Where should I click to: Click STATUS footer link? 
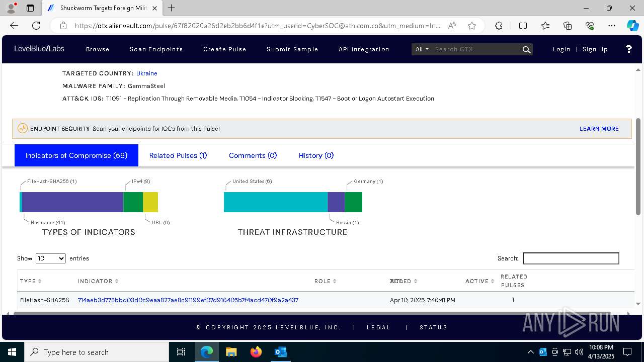coord(434,327)
